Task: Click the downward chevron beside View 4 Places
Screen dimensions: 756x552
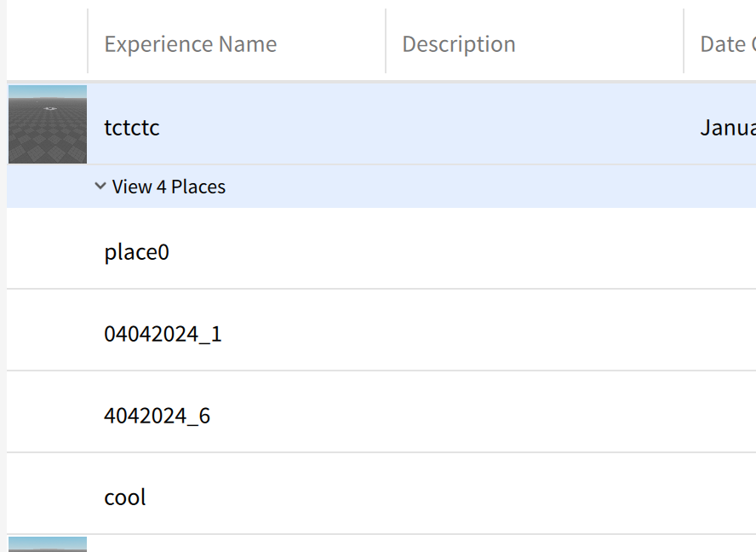Action: tap(100, 186)
